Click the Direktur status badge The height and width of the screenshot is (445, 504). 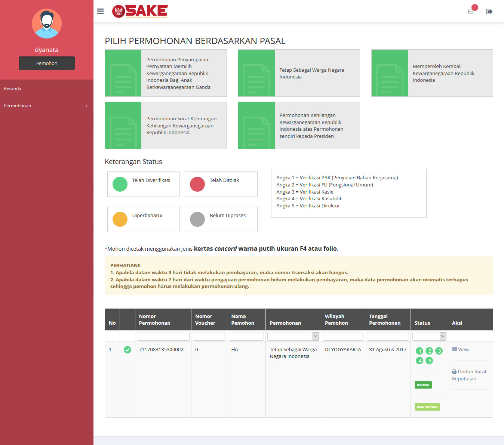pos(423,385)
